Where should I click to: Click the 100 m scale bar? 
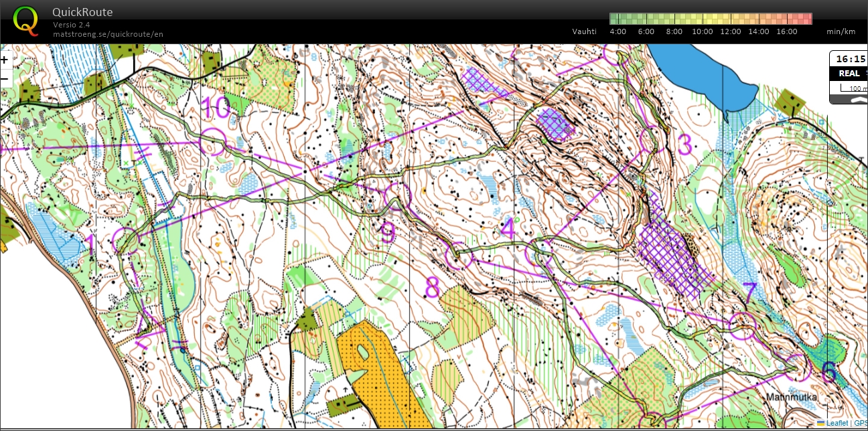(x=849, y=88)
